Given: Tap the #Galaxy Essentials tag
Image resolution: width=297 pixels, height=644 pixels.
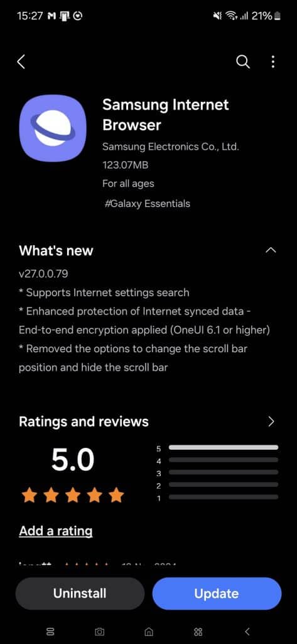Looking at the screenshot, I should coord(148,203).
